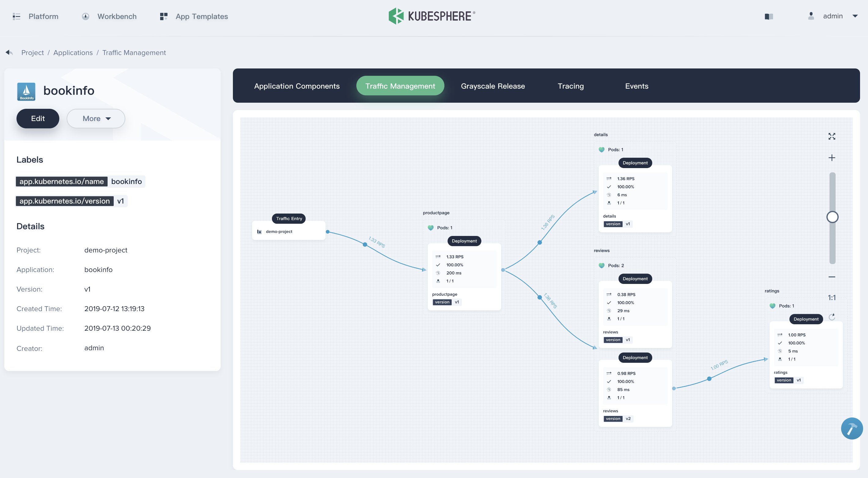868x478 pixels.
Task: Toggle the zoom level slider control
Action: coord(832,217)
